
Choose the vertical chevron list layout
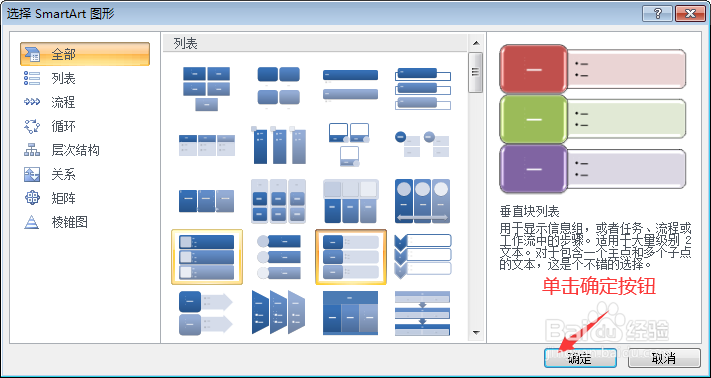click(423, 257)
